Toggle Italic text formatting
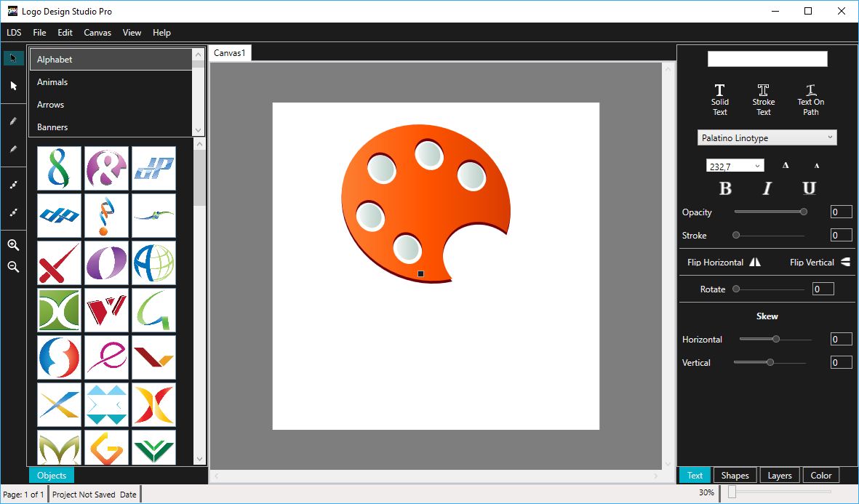859x504 pixels. (x=767, y=189)
